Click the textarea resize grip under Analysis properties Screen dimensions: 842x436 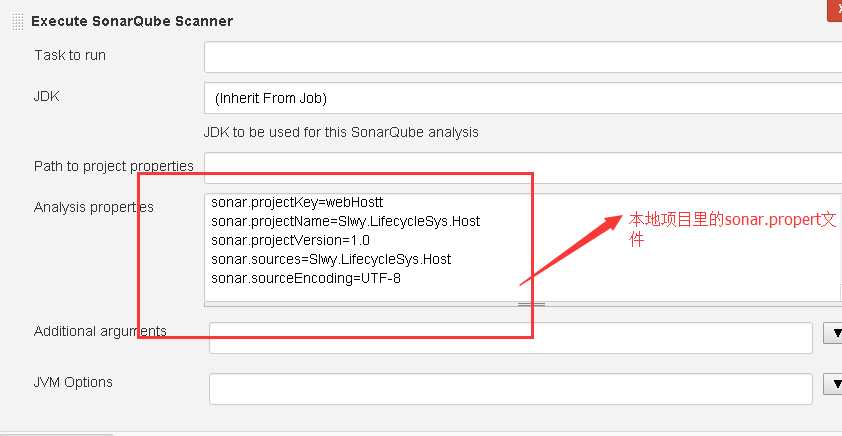coord(532,304)
